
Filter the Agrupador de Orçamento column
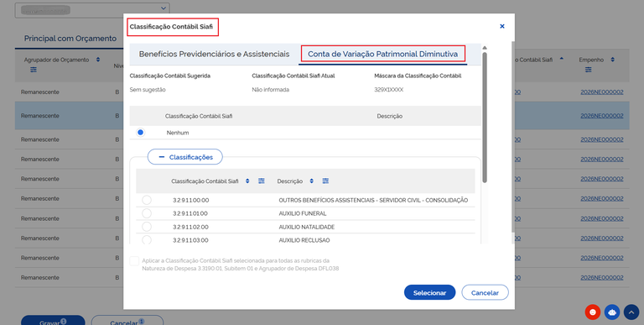click(x=34, y=70)
